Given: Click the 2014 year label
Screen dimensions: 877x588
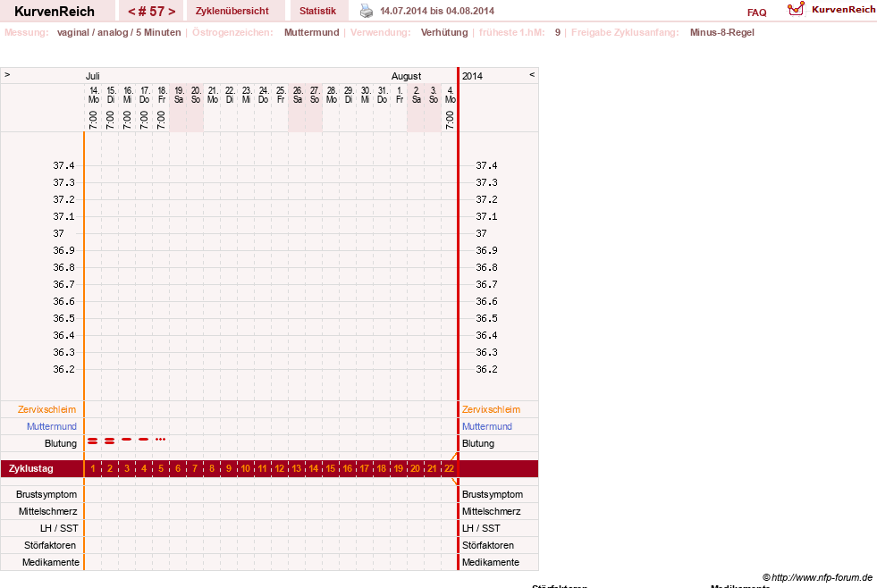Looking at the screenshot, I should coord(472,76).
